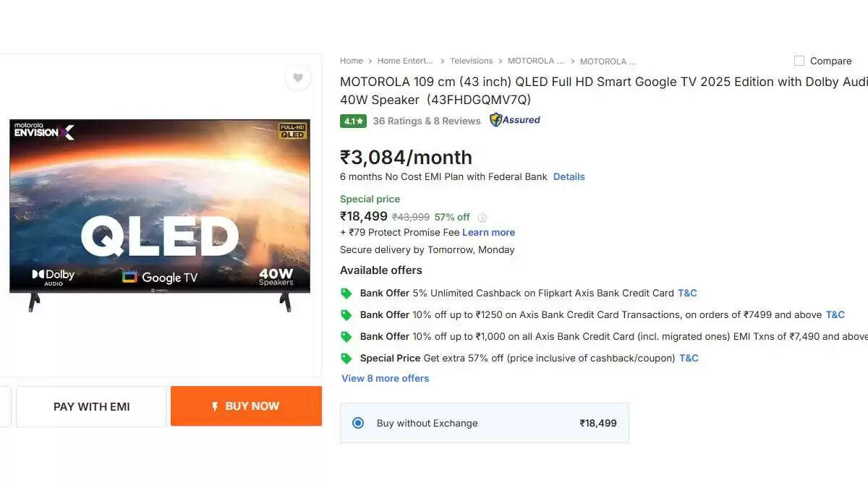The width and height of the screenshot is (868, 488).
Task: Open the Home breadcrumb link
Action: pos(352,61)
